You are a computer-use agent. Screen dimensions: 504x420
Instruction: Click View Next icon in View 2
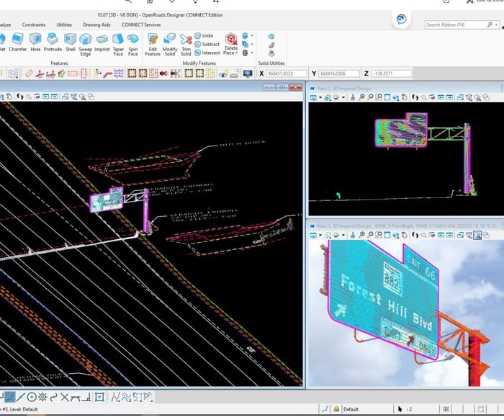(x=449, y=97)
